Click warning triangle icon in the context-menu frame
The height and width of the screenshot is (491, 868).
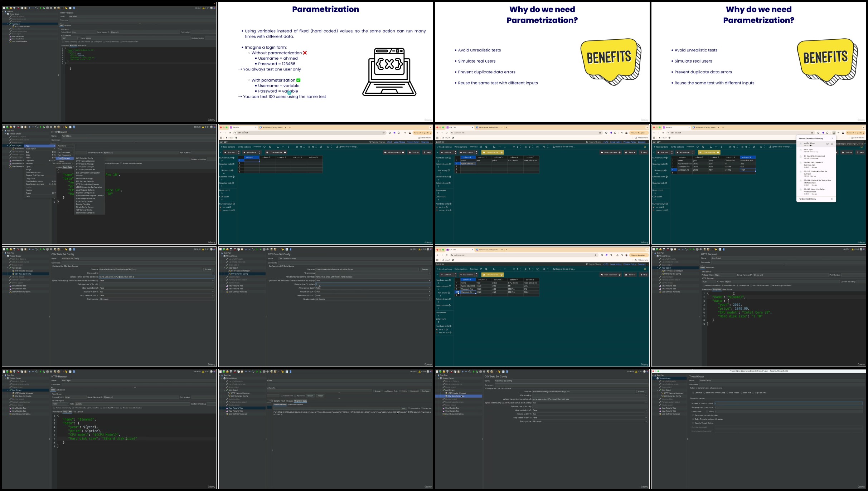pos(203,127)
